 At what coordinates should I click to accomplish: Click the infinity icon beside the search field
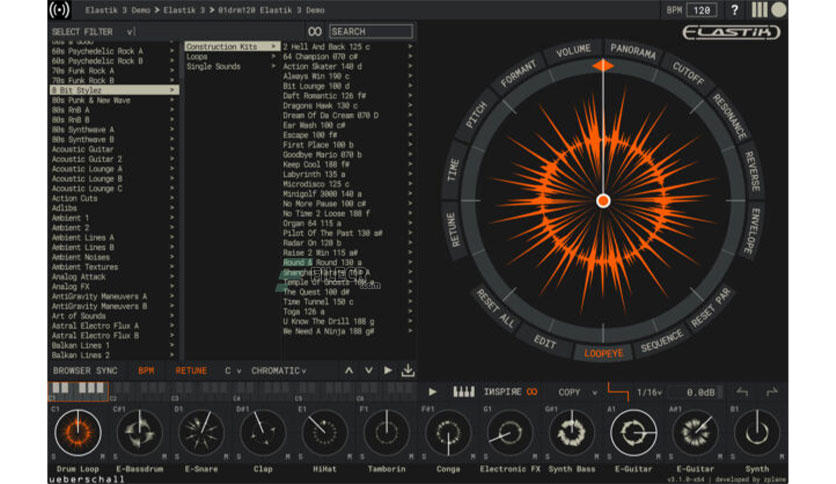(x=315, y=31)
